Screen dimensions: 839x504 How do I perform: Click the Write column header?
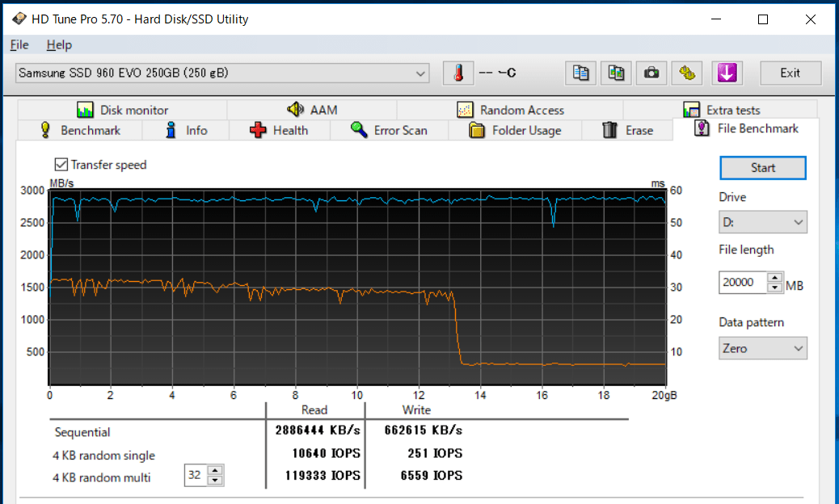coord(416,410)
